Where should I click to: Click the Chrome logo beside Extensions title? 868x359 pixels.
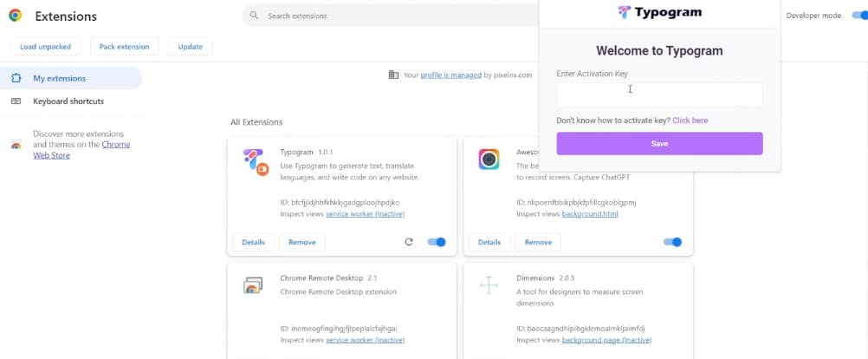[x=16, y=16]
